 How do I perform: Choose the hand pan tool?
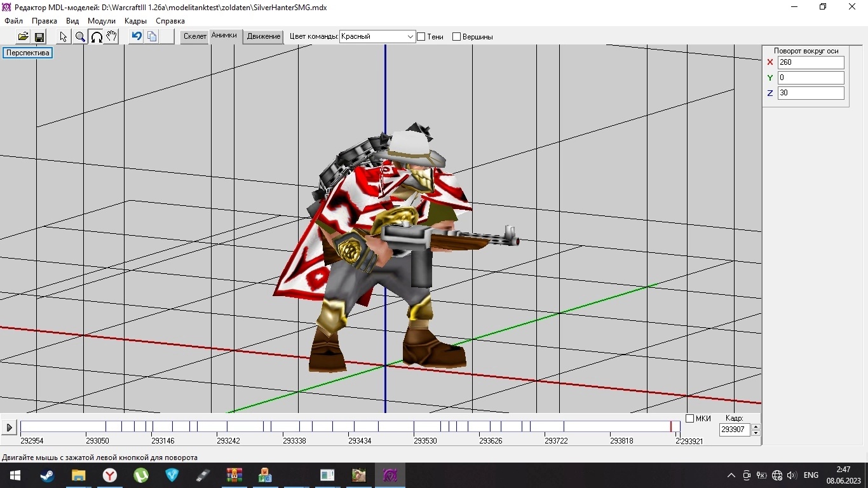tap(112, 37)
